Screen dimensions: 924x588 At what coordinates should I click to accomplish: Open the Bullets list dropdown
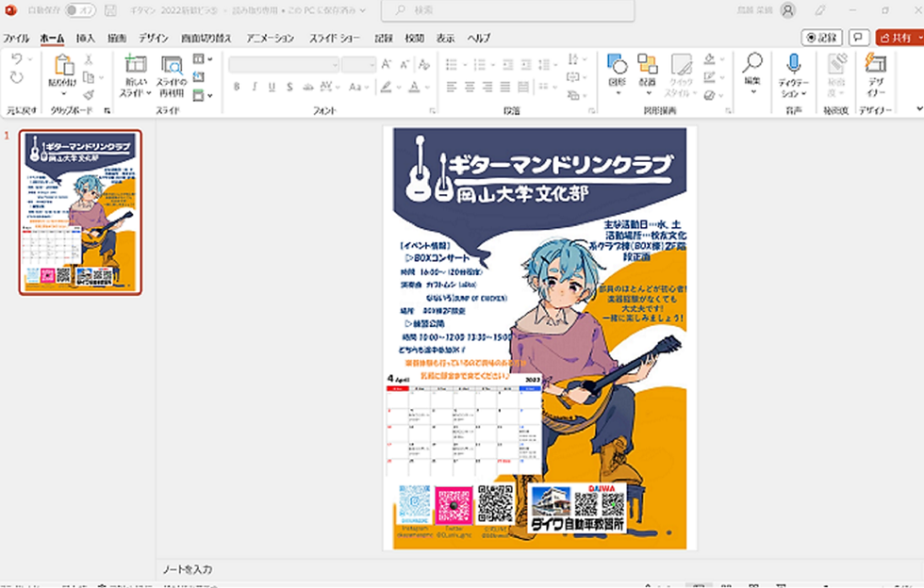pyautogui.click(x=456, y=64)
